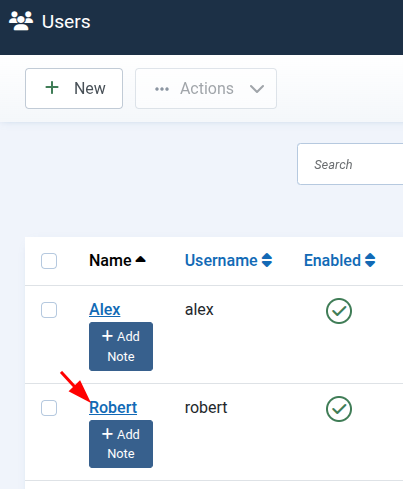Screen dimensions: 403x489
Task: Open the Robert user link
Action: coord(113,407)
